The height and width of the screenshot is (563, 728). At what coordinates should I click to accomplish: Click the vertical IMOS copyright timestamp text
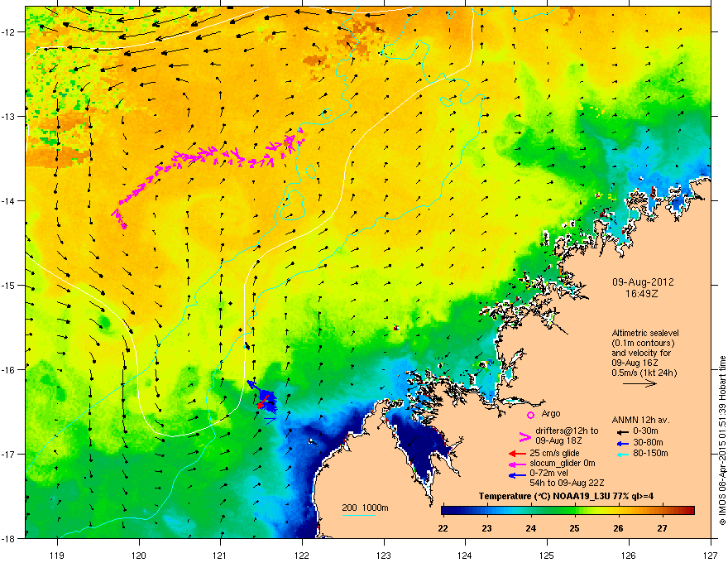coord(722,440)
